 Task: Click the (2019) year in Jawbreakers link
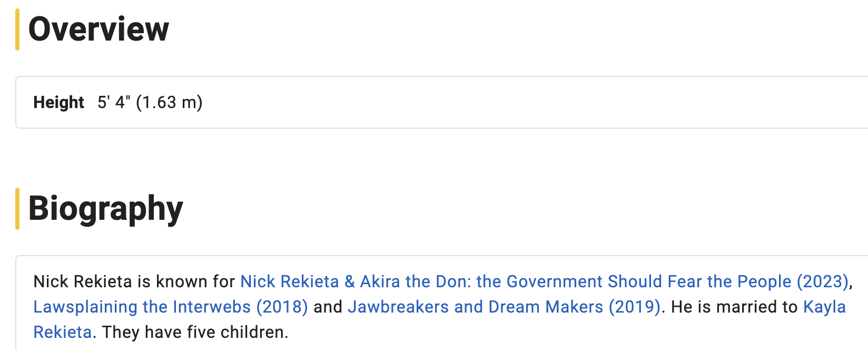pyautogui.click(x=634, y=307)
